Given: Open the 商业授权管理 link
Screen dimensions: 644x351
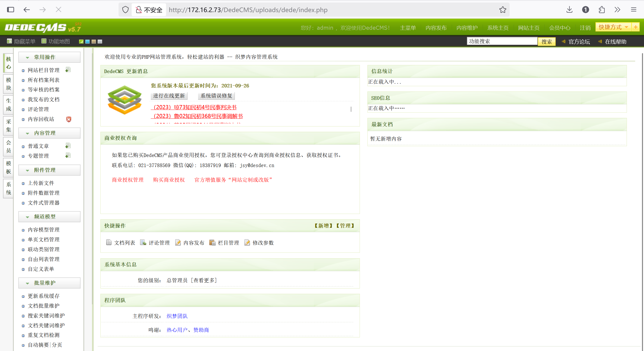Looking at the screenshot, I should (128, 180).
